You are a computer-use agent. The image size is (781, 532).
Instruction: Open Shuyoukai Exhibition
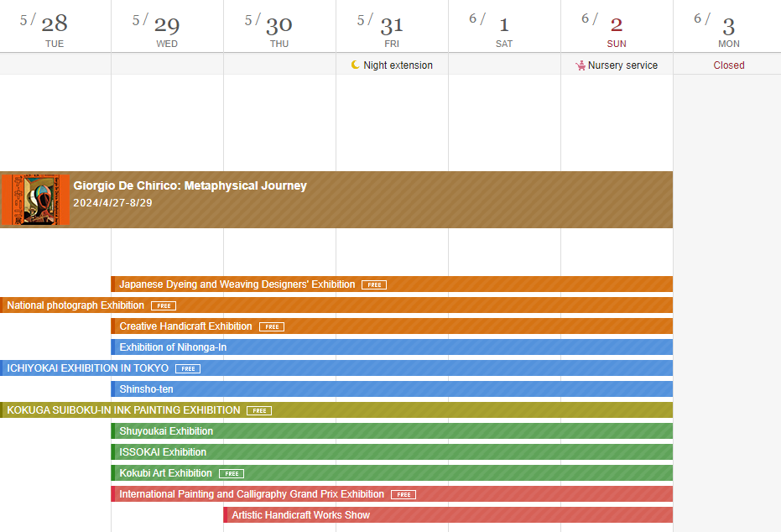pos(392,430)
